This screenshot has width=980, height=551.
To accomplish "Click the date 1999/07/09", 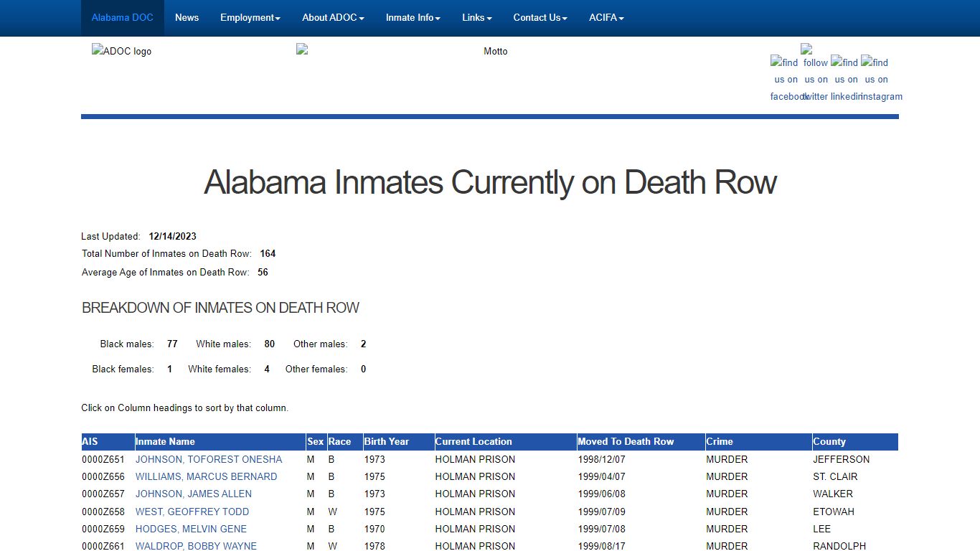I will pyautogui.click(x=601, y=512).
